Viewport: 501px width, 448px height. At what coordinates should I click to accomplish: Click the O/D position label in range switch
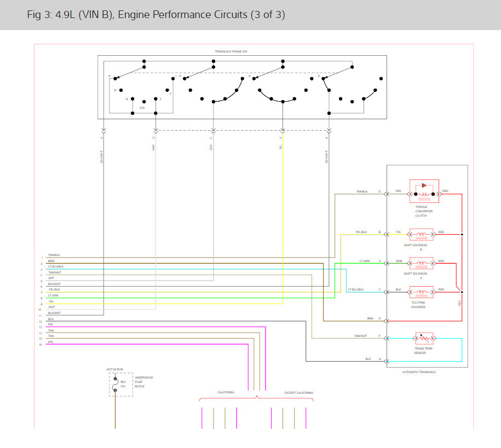coord(142,108)
